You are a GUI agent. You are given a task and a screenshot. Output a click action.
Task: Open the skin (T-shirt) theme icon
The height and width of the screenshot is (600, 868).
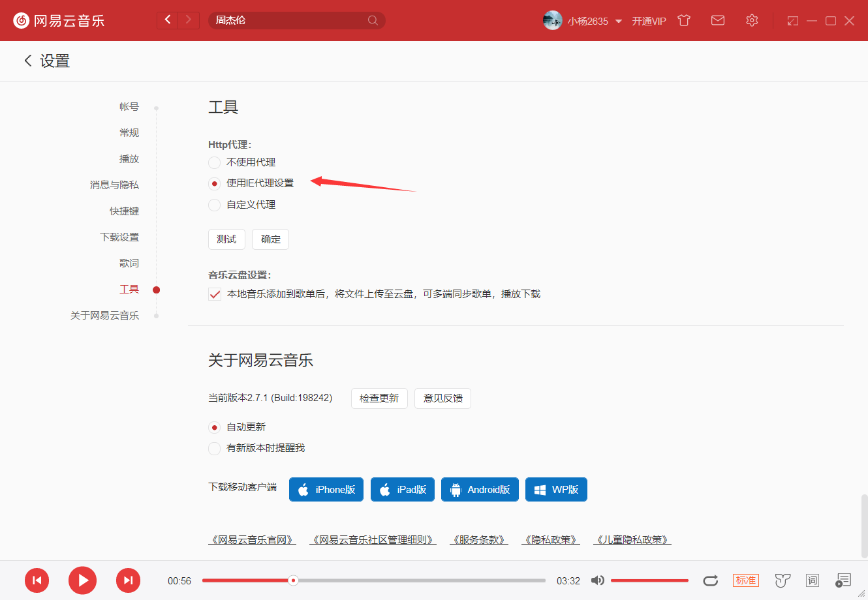pyautogui.click(x=684, y=20)
